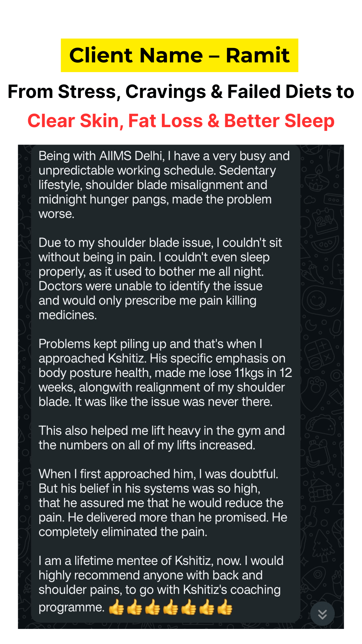Click the paragraph about lifting heavy in the gym

pyautogui.click(x=161, y=438)
